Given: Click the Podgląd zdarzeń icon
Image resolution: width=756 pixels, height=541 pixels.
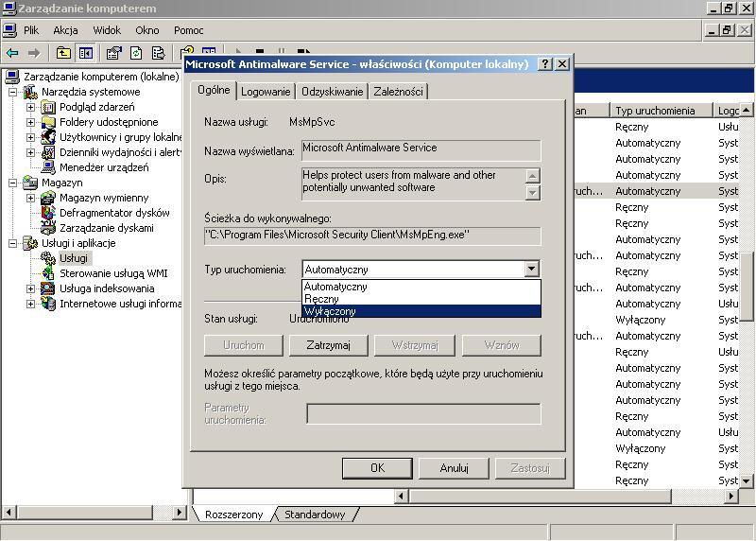Looking at the screenshot, I should pyautogui.click(x=48, y=107).
